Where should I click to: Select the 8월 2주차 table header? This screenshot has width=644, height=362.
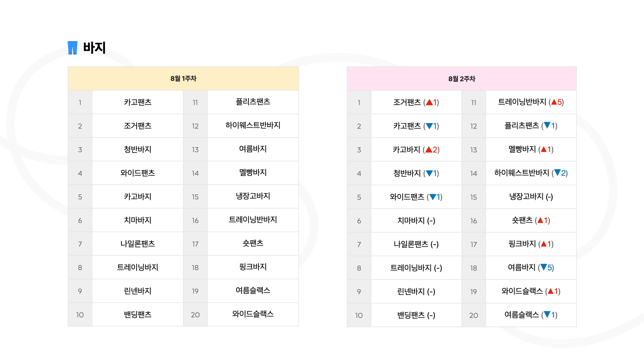point(462,79)
